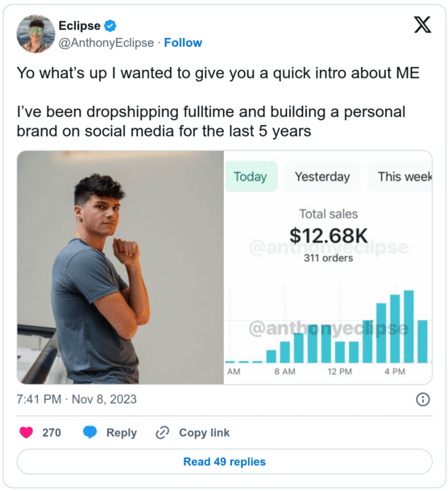Click the tallest bar in sales chart
The image size is (448, 491).
pyautogui.click(x=409, y=327)
